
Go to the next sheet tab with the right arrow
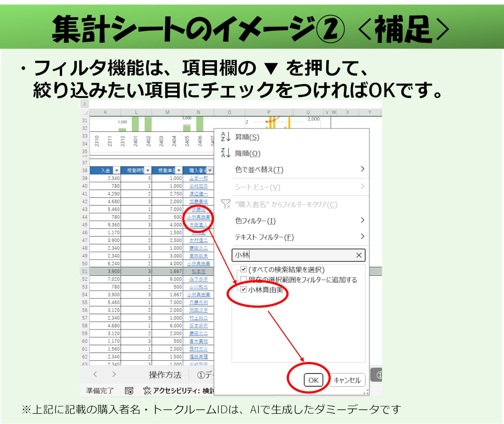pyautogui.click(x=114, y=374)
